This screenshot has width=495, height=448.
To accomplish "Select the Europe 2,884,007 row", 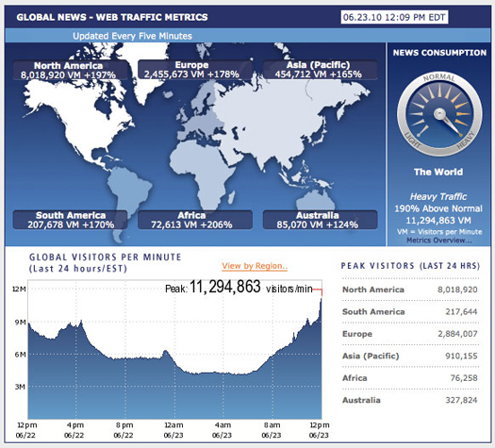I will 410,334.
